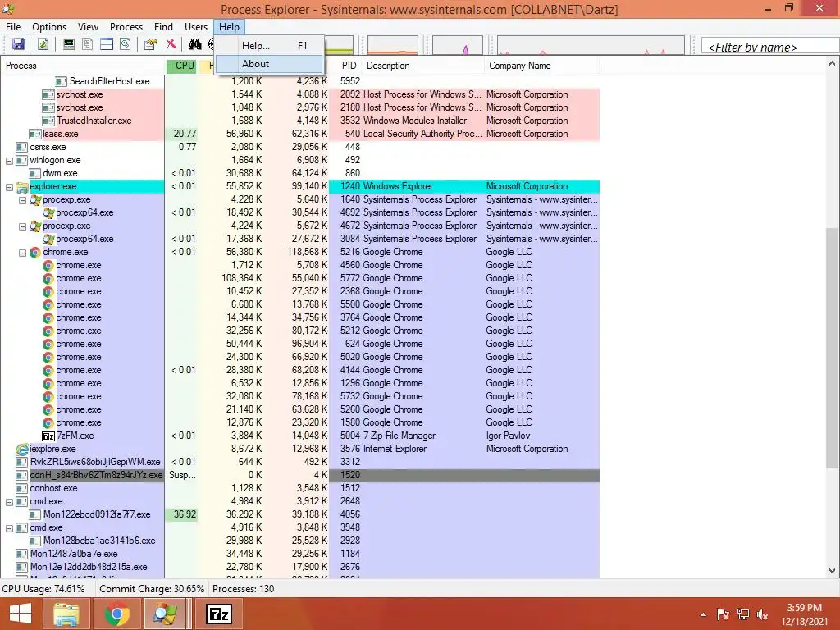Click the vertical scrollbar up arrow
Viewport: 840px width, 630px height.
click(832, 64)
